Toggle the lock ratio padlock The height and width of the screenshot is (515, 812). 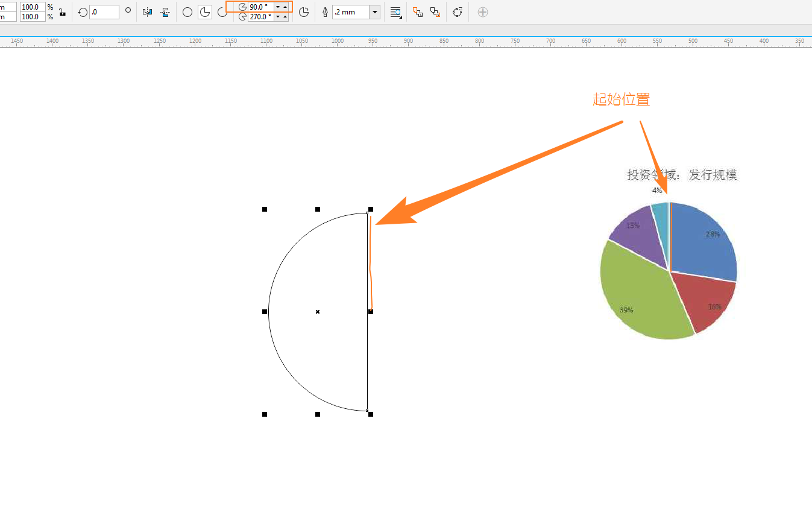(62, 11)
